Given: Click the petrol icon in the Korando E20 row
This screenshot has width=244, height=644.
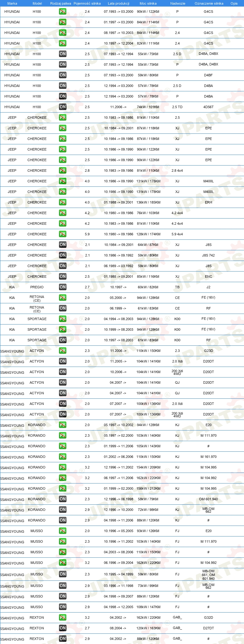Looking at the screenshot, I should (63, 425).
